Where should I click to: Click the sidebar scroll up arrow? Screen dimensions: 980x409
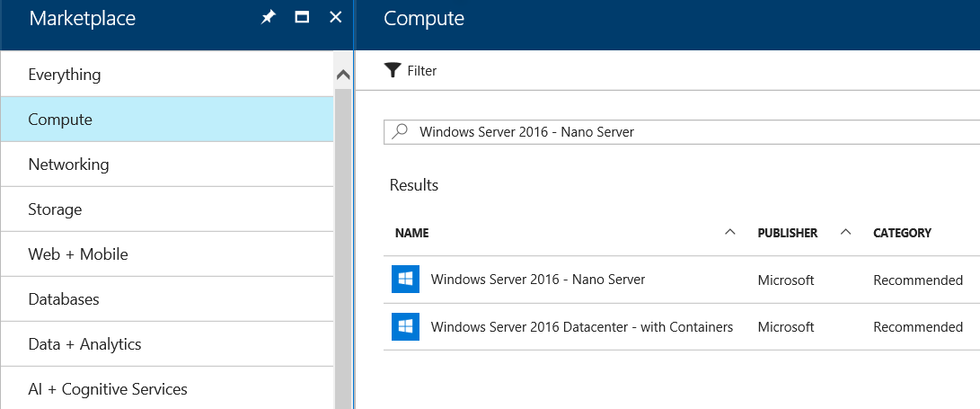click(343, 75)
